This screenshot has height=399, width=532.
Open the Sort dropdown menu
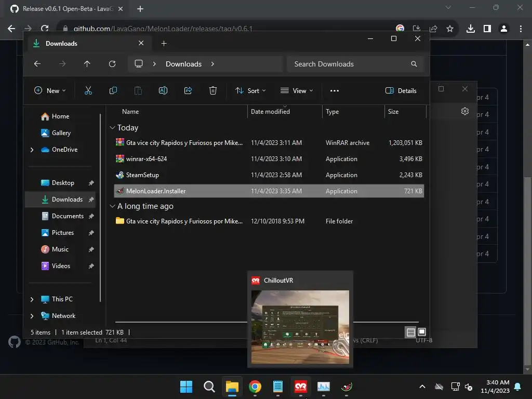(250, 90)
